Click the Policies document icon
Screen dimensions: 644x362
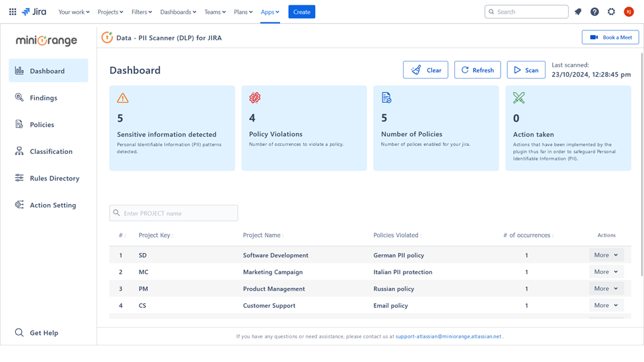click(19, 124)
